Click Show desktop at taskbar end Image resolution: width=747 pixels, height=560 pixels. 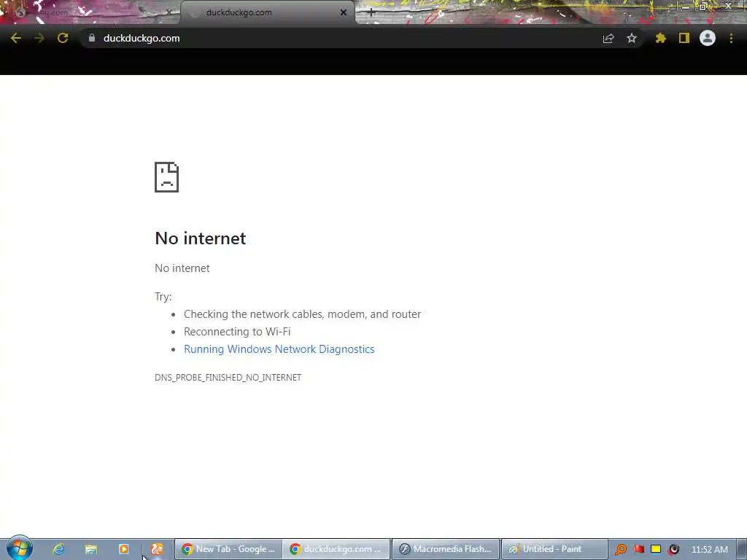point(741,549)
